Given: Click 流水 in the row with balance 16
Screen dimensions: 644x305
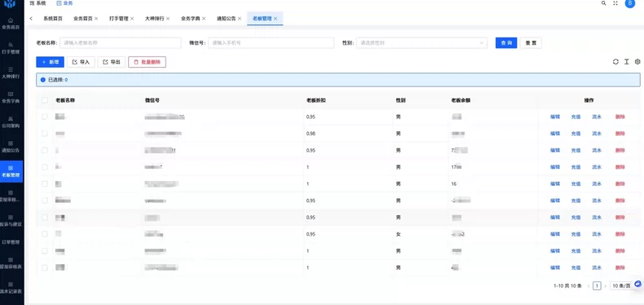Looking at the screenshot, I should click(x=597, y=183).
